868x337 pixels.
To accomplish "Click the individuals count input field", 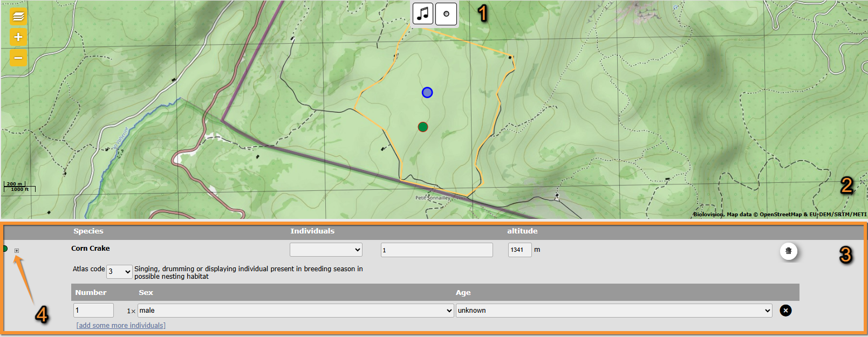I will tap(436, 250).
